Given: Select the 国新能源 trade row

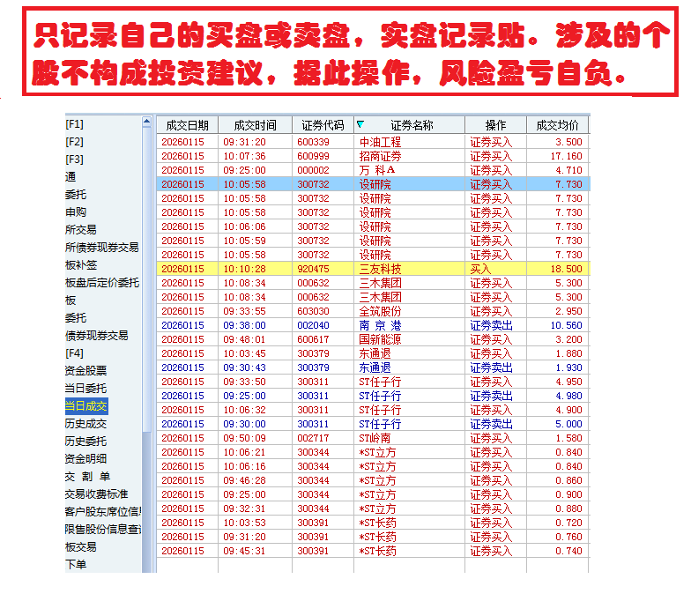Looking at the screenshot, I should (373, 339).
